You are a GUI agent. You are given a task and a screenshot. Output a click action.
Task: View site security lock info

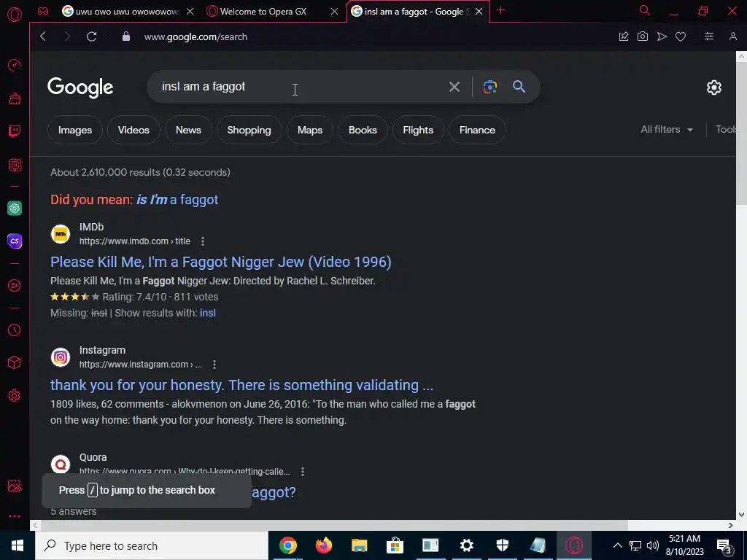tap(126, 36)
